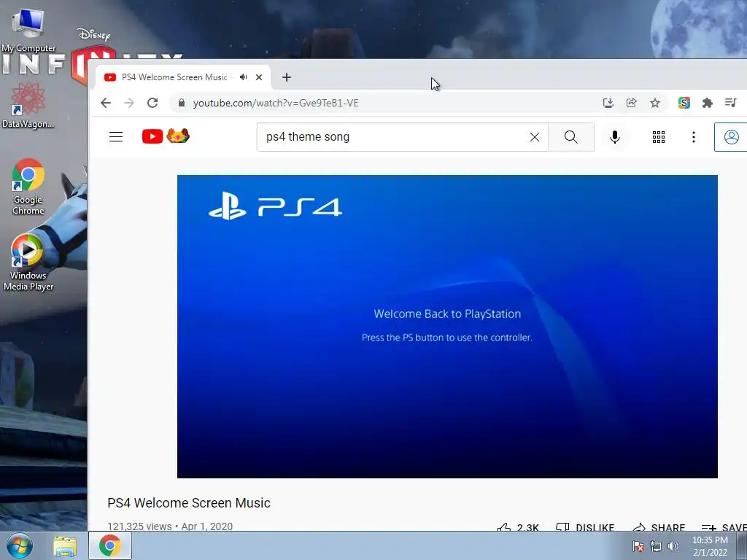
Task: Open the YouTube hamburger guide menu
Action: click(x=116, y=137)
